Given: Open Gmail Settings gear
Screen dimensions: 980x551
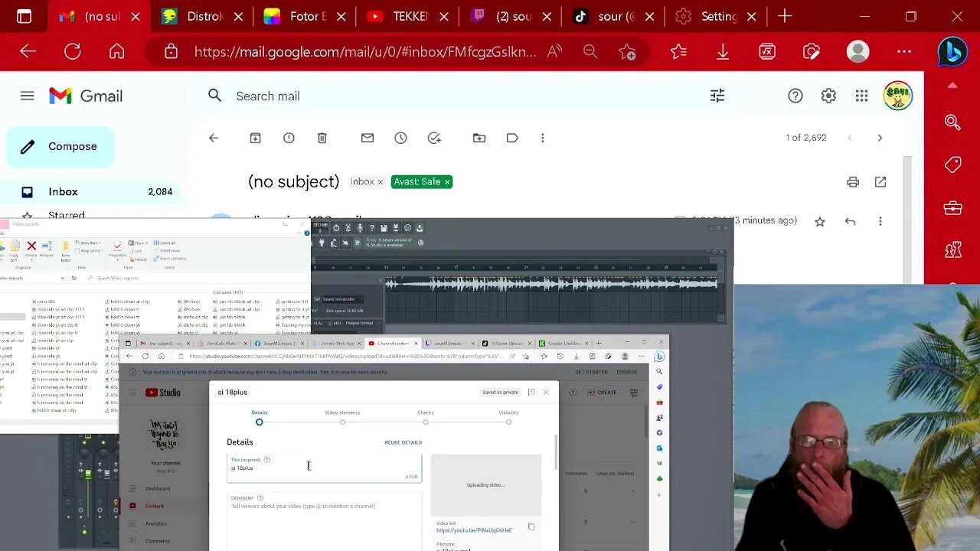Looking at the screenshot, I should coord(828,96).
